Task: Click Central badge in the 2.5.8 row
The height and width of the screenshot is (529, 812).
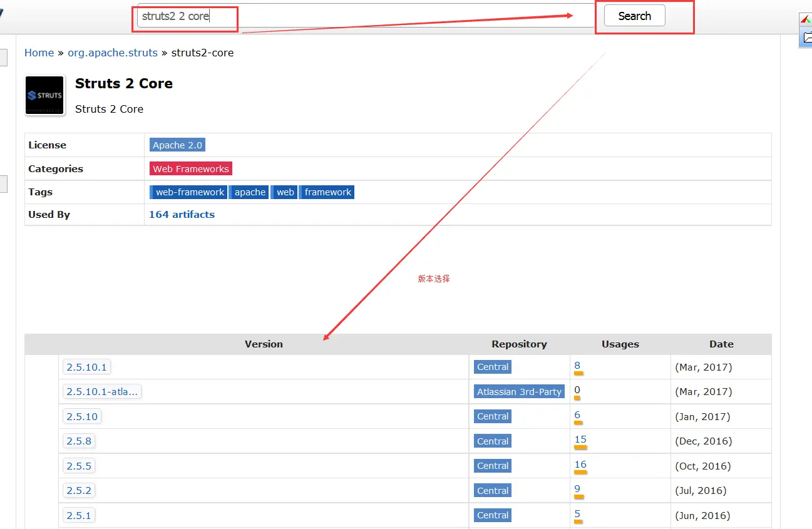Action: tap(493, 441)
